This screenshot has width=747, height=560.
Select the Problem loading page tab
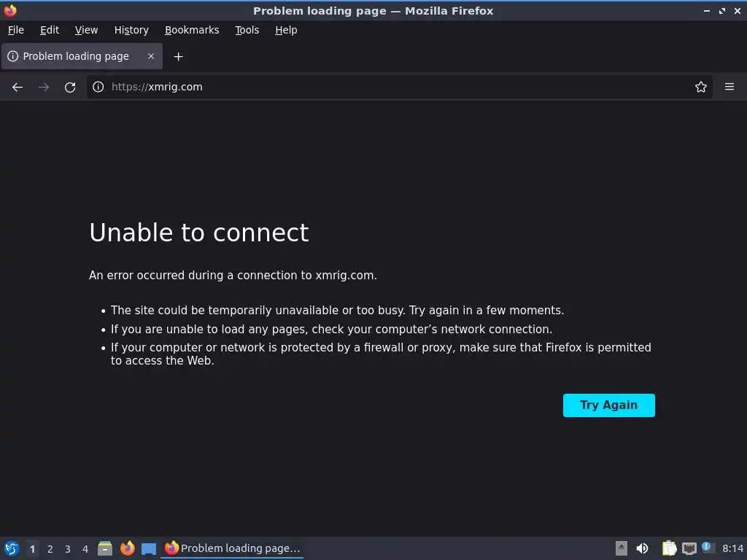tap(82, 56)
